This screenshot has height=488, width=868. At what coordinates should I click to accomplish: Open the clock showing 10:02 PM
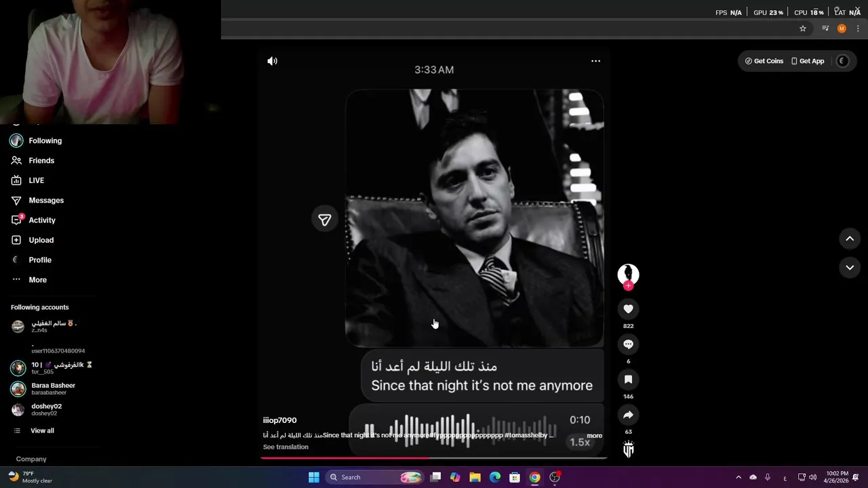(837, 477)
